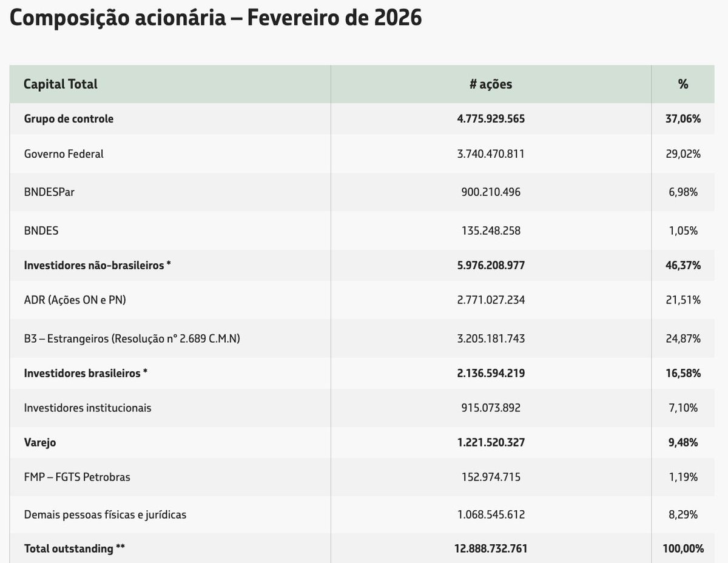
Task: Click the "Investidores brasileiros *" row
Action: coord(84,373)
